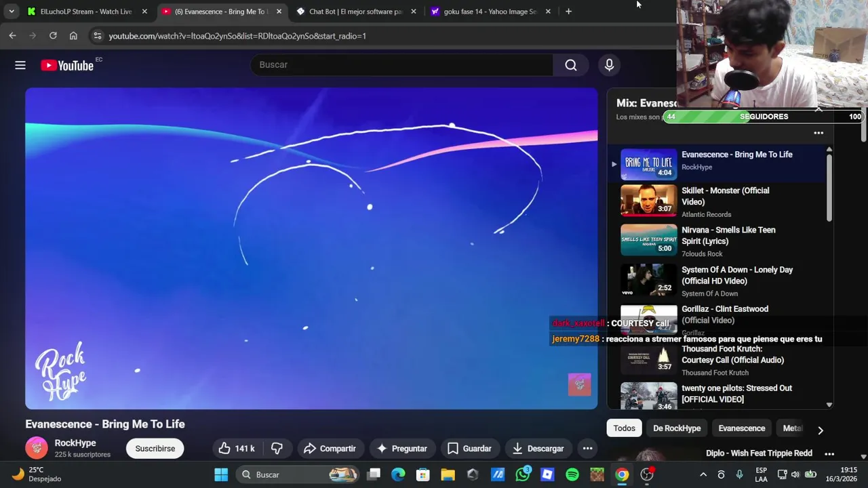The width and height of the screenshot is (868, 488).
Task: Open WhatsApp from taskbar
Action: [x=523, y=474]
